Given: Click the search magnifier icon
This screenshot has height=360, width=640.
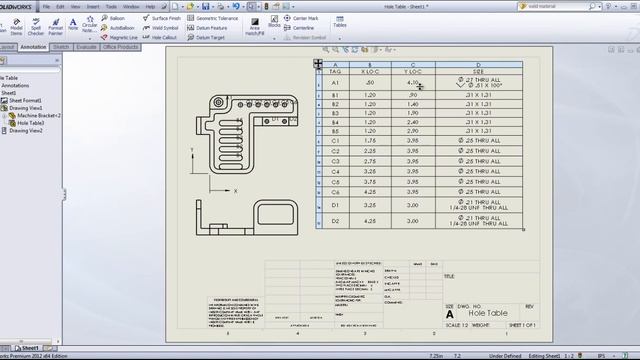Looking at the screenshot, I should click(x=592, y=7).
